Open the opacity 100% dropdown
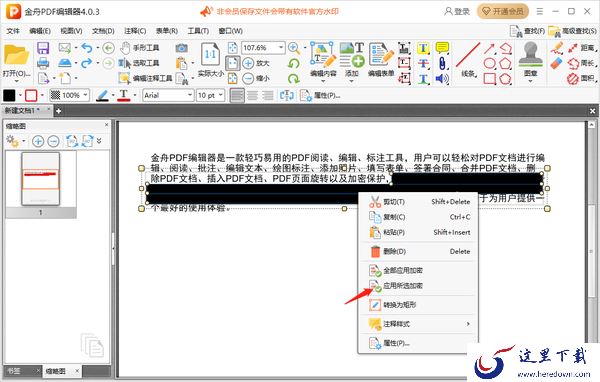The width and height of the screenshot is (600, 382). 85,95
